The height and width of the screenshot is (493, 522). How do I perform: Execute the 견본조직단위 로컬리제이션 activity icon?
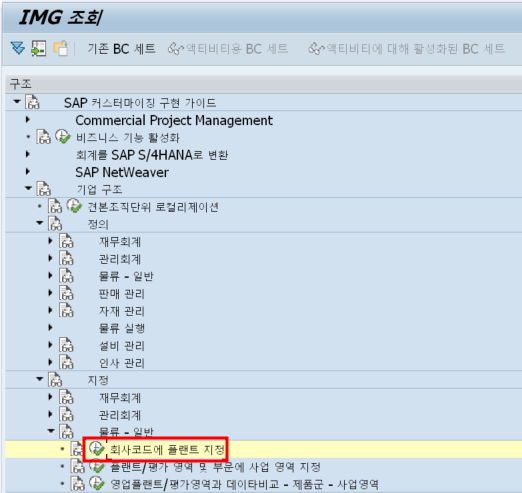[74, 206]
